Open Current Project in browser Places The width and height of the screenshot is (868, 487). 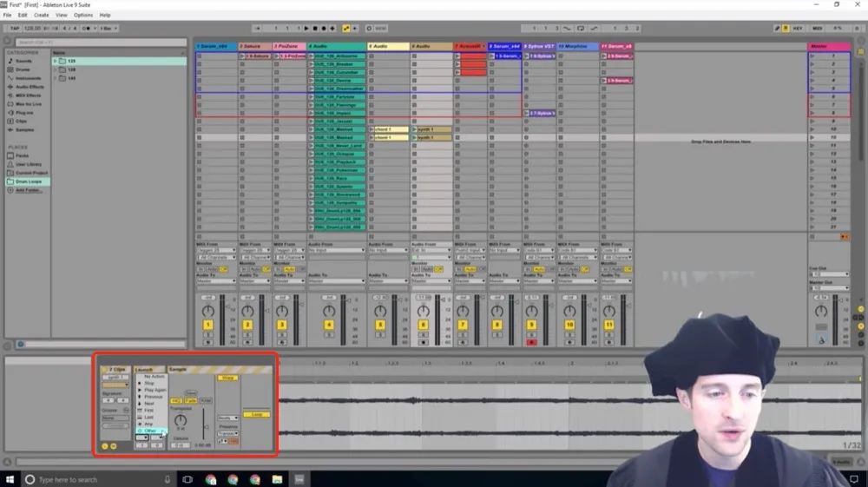click(x=31, y=173)
